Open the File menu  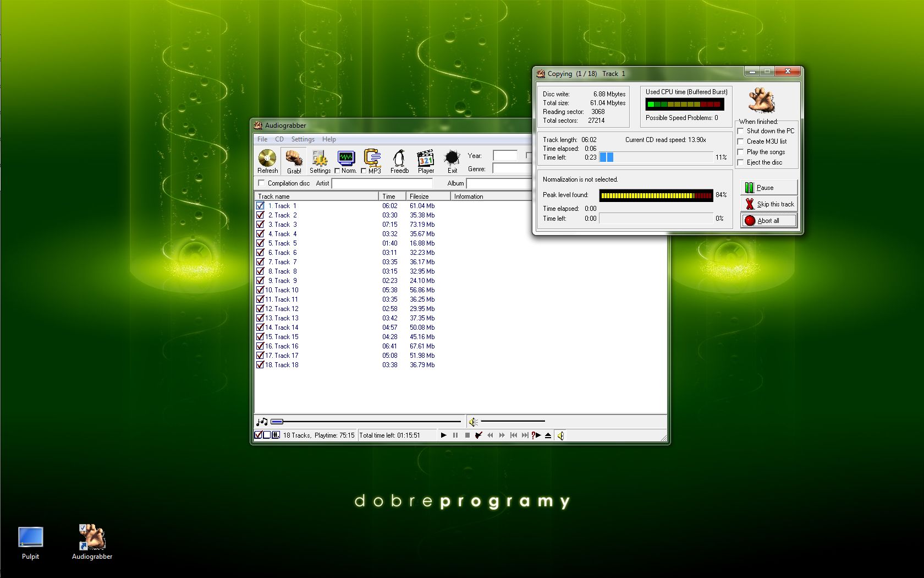(262, 139)
